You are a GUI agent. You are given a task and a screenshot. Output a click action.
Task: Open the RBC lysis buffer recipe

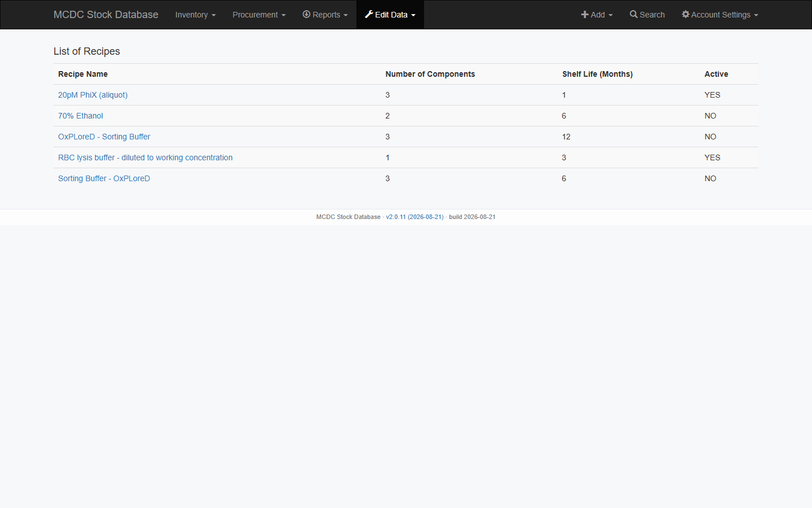pyautogui.click(x=145, y=157)
